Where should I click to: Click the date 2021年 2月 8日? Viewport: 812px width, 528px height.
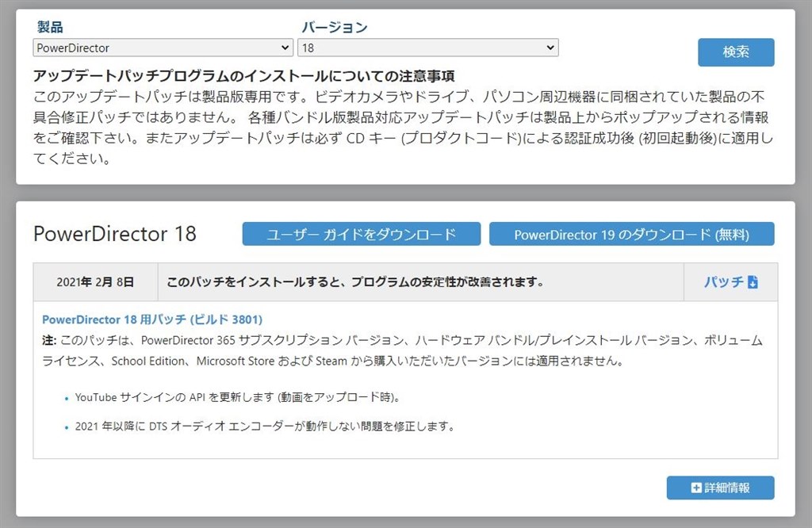pos(95,282)
